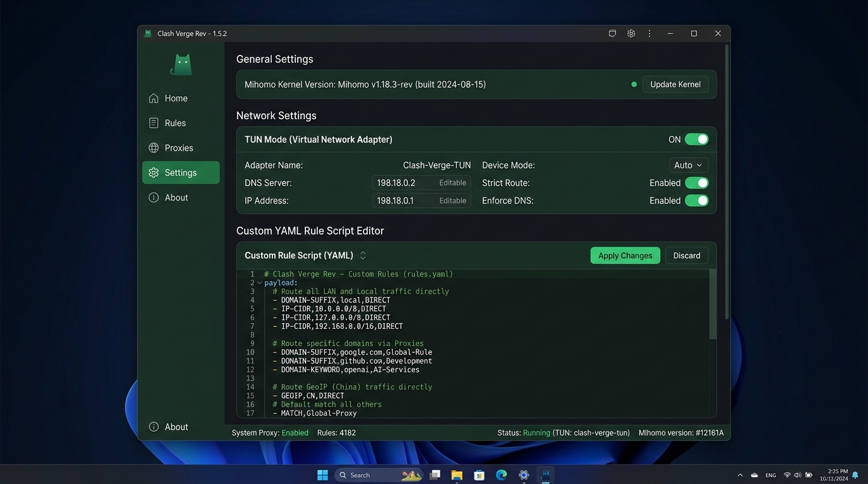Screen dimensions: 868x484
Task: Click the cat logo atop the sidebar
Action: [x=181, y=65]
